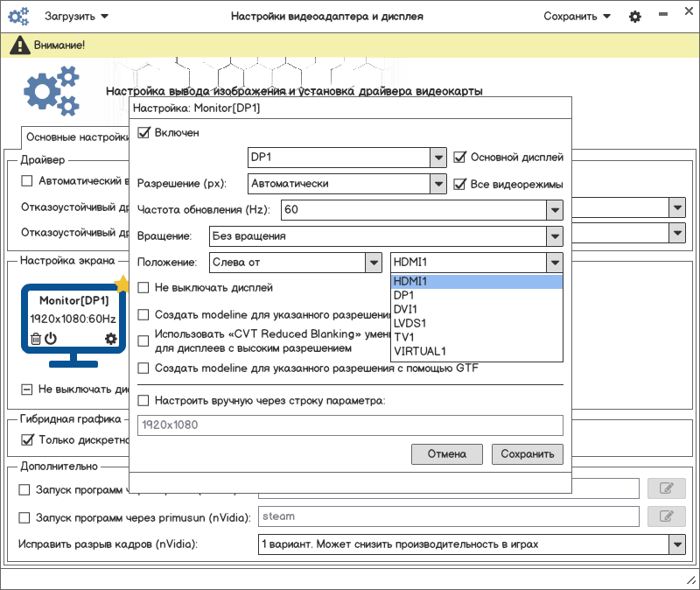Screen dimensions: 700x590
Task: Click the warning triangle icon beside Внимание!
Action: [x=19, y=46]
